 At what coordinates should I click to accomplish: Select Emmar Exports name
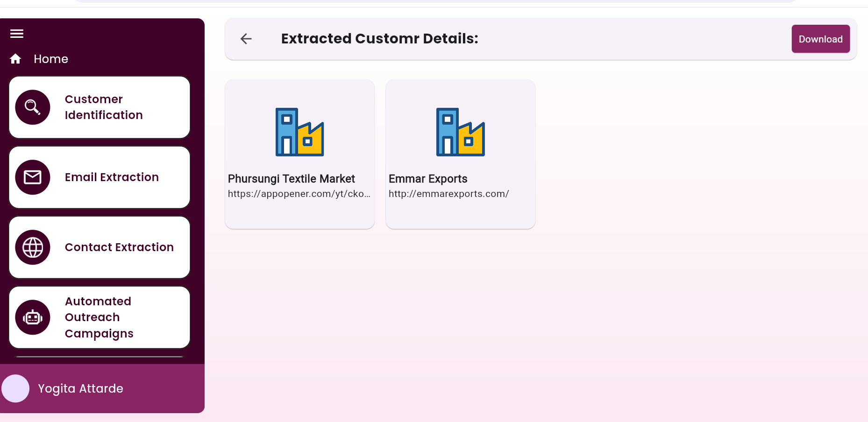(428, 179)
